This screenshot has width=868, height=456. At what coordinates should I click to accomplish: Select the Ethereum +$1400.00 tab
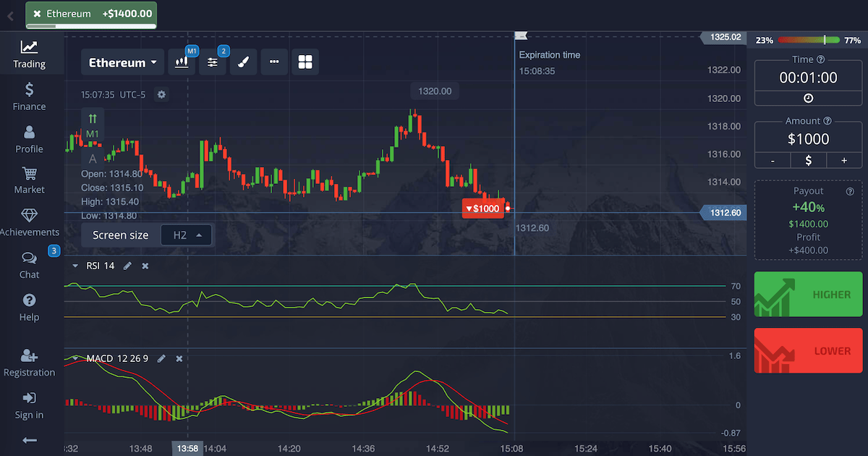click(x=91, y=14)
